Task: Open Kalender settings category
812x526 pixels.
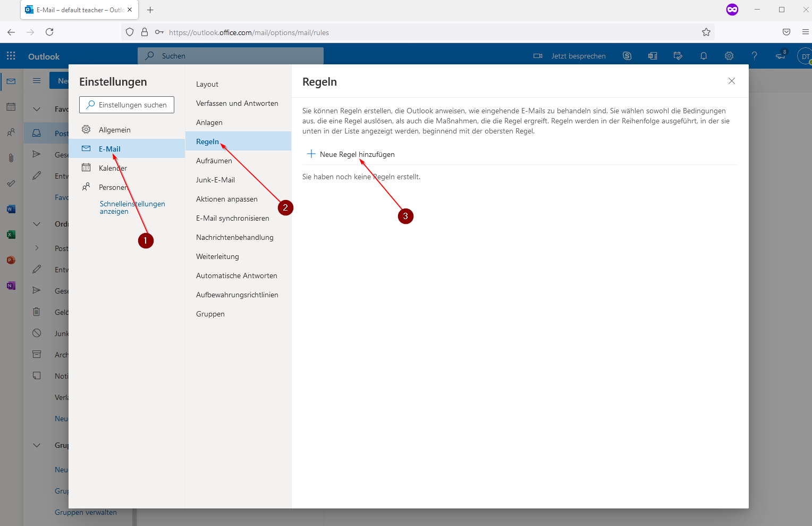Action: tap(113, 168)
